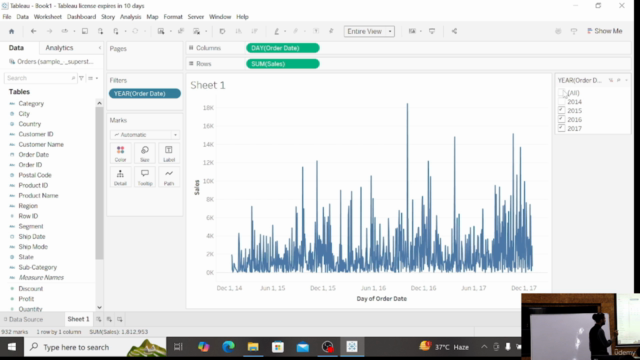This screenshot has height=360, width=640.
Task: Click the Windows Start button
Action: click(x=12, y=347)
